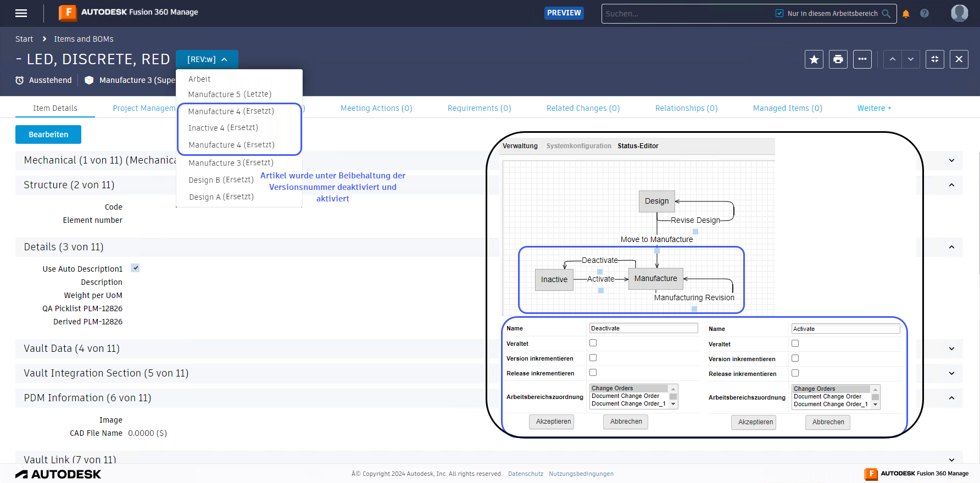Image resolution: width=980 pixels, height=483 pixels.
Task: Open the Meeting Actions (0) tab
Action: tap(376, 108)
